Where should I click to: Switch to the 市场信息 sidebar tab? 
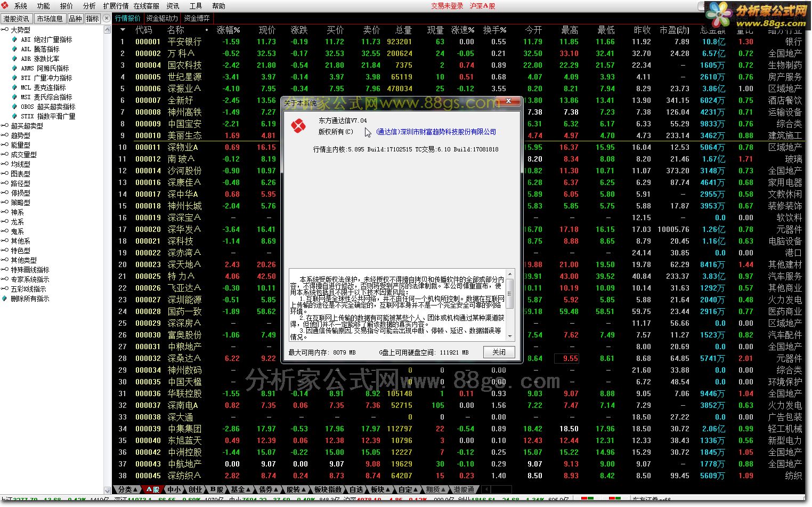pyautogui.click(x=50, y=19)
